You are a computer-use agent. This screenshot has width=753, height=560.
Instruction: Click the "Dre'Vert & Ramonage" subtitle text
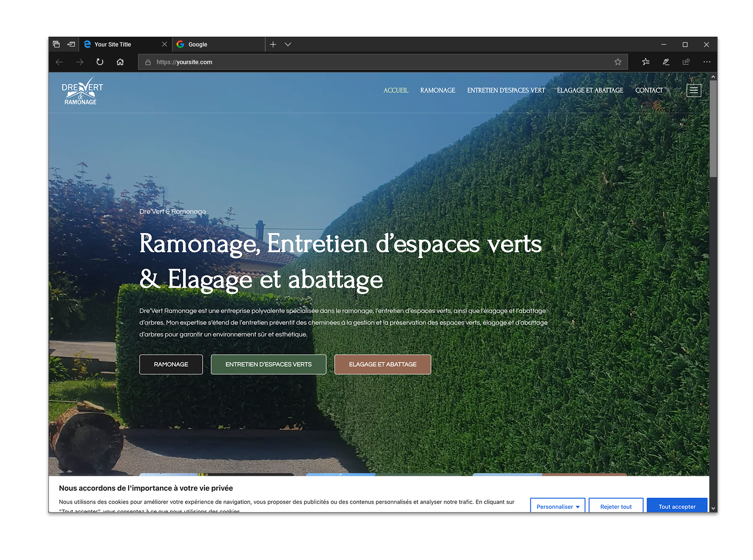click(x=172, y=211)
